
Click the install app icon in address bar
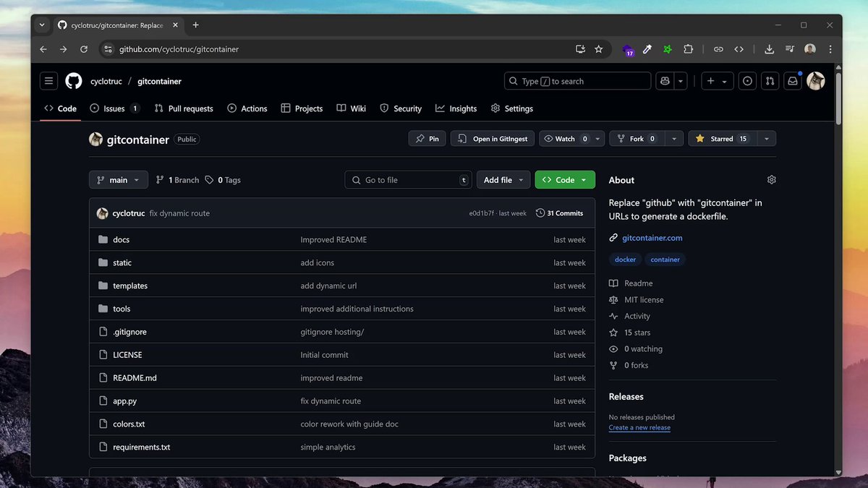(x=580, y=49)
